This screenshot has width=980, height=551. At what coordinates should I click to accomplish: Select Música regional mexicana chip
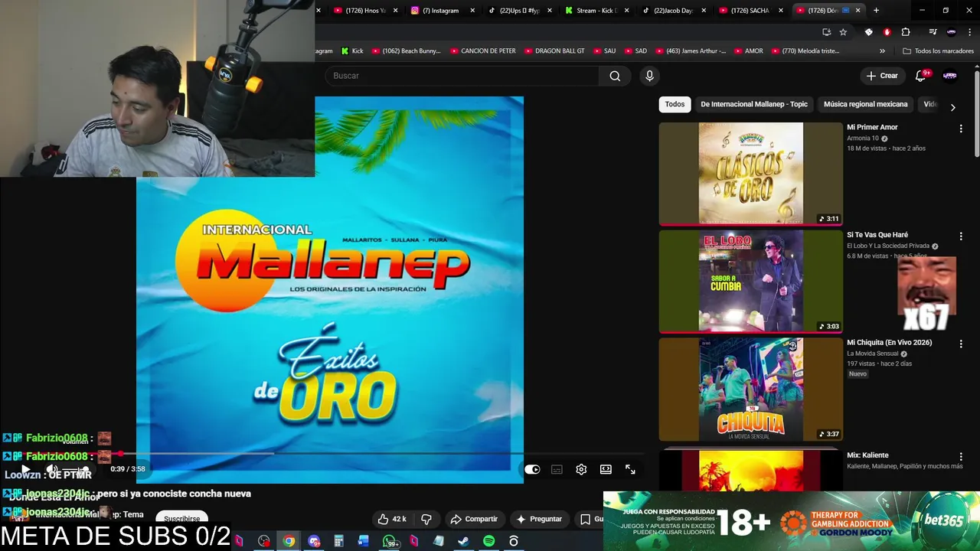click(x=865, y=104)
